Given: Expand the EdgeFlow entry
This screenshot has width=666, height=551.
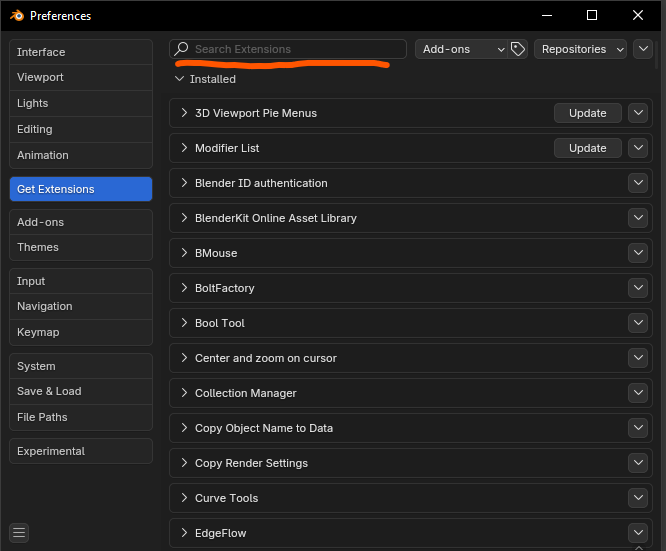Looking at the screenshot, I should coord(184,533).
